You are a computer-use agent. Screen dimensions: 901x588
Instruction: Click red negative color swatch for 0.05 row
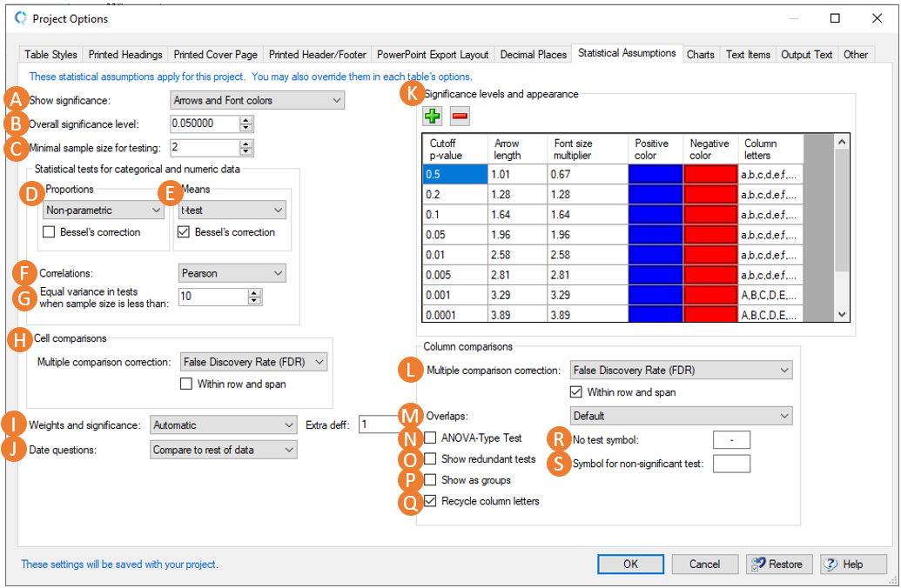click(710, 234)
